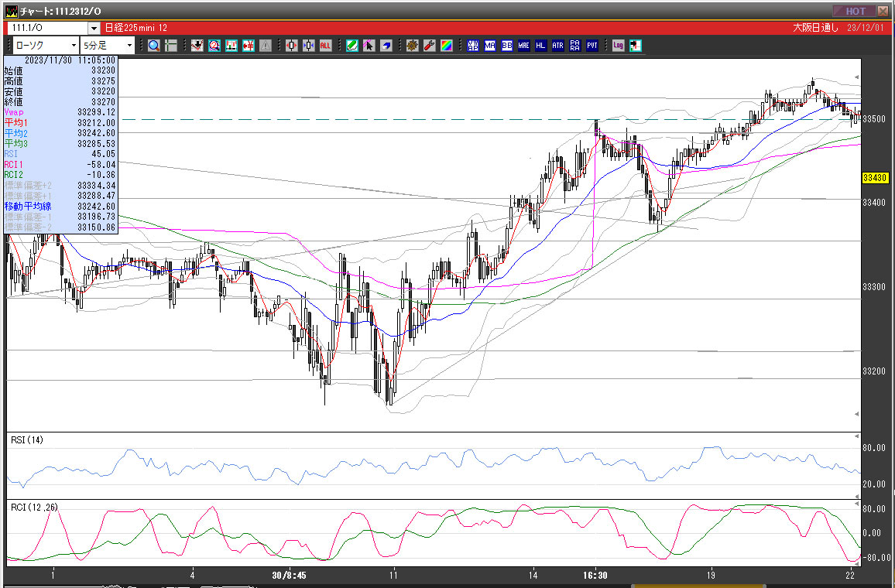Click the 平均1 row in data panel
This screenshot has height=588, width=895.
tap(60, 122)
